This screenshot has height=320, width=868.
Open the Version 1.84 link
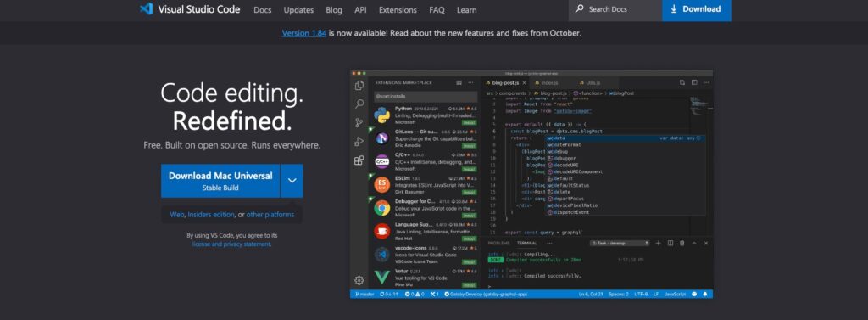tap(304, 33)
